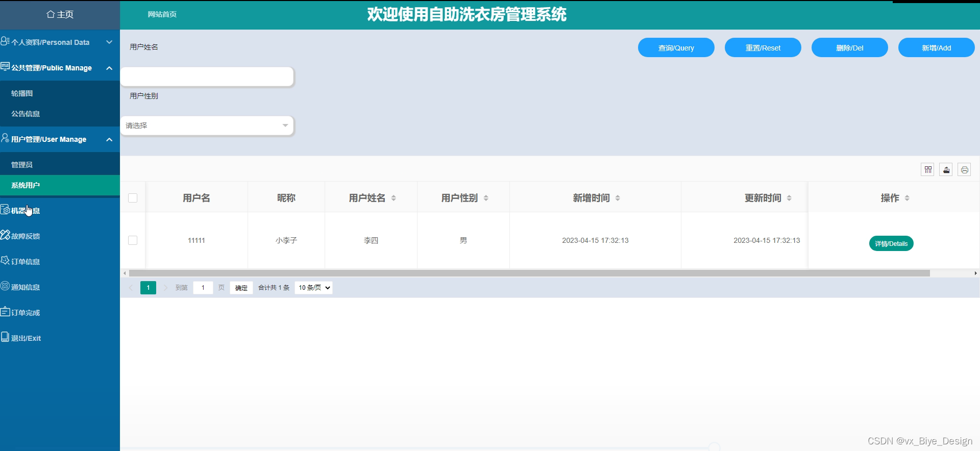Sort by 新增时间 column arrows
The width and height of the screenshot is (980, 451).
[618, 198]
